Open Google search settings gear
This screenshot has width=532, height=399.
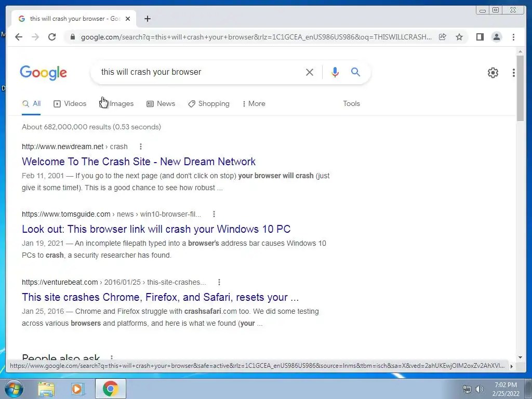[x=493, y=73]
